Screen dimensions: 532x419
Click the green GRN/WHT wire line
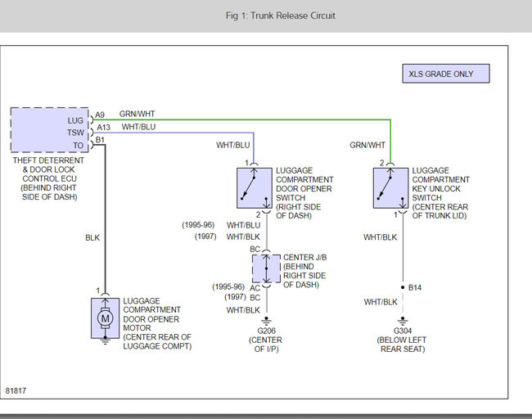241,119
